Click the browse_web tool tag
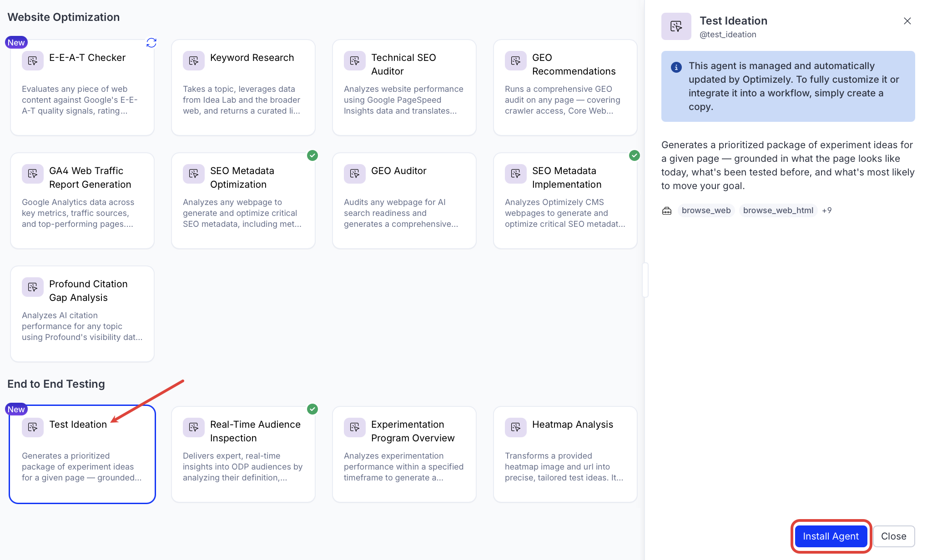This screenshot has width=927, height=560. pyautogui.click(x=706, y=210)
